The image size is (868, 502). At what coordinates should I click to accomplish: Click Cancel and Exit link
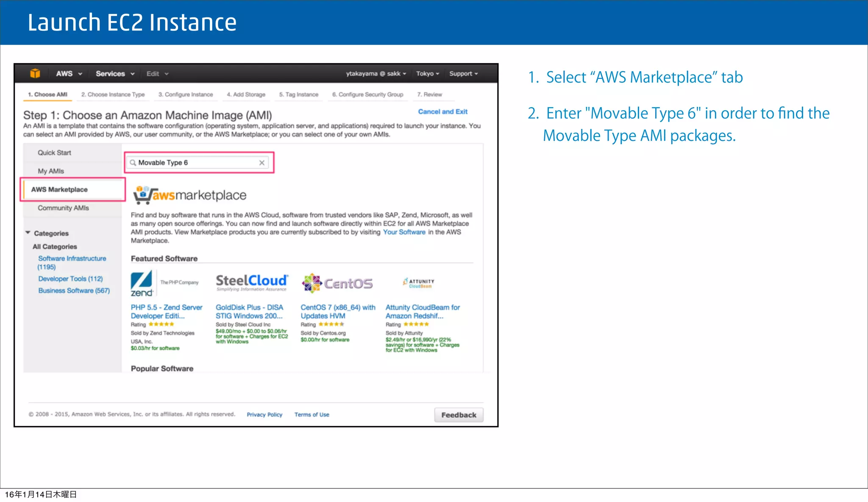[x=442, y=112]
